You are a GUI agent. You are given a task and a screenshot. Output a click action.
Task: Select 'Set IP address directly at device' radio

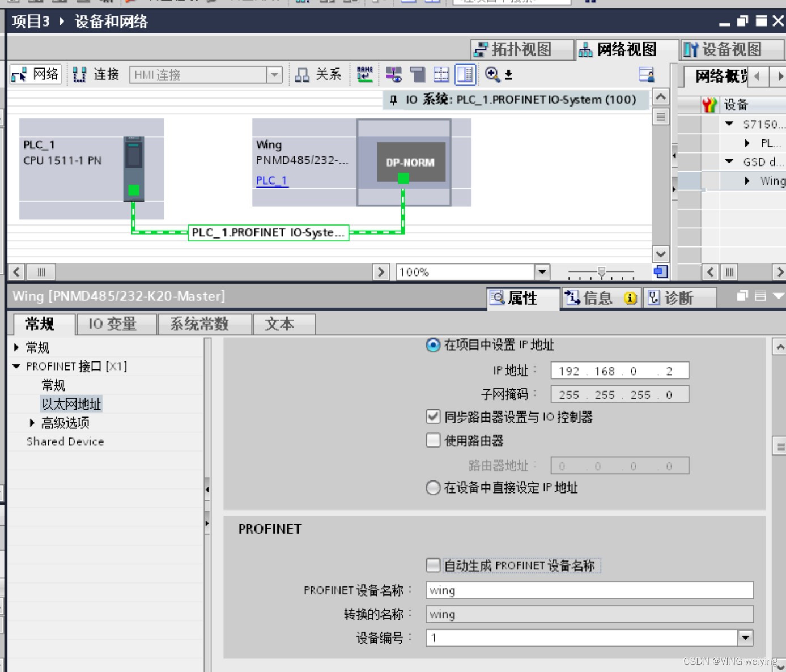(433, 487)
